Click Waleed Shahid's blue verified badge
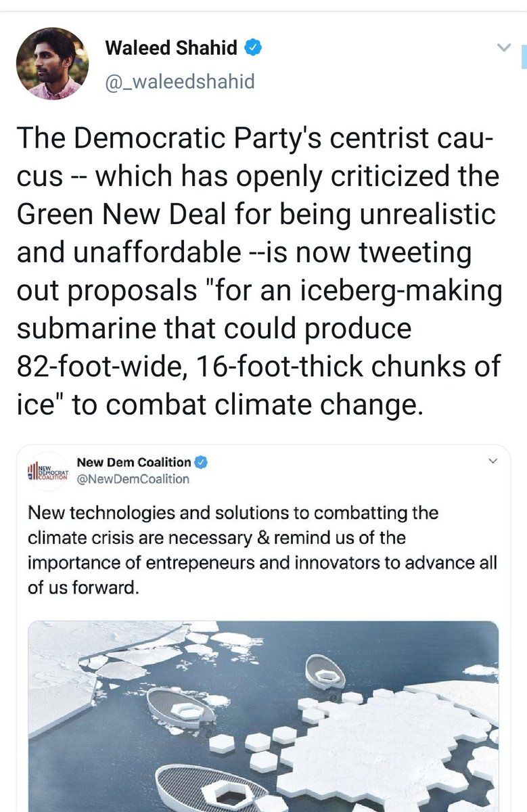Viewport: 527px width, 812px height. (253, 48)
